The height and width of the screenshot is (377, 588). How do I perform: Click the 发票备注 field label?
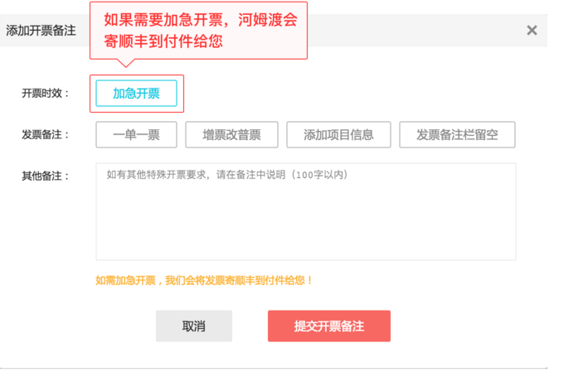pyautogui.click(x=46, y=134)
